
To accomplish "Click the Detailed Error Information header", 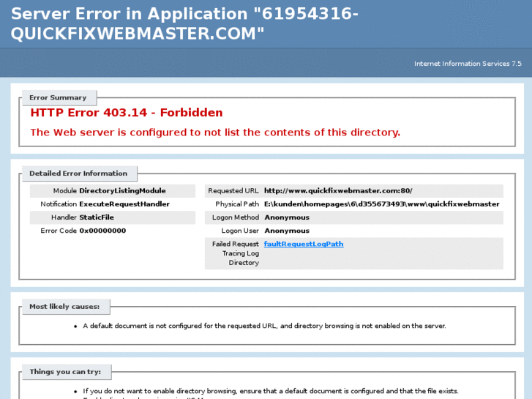I will (78, 174).
